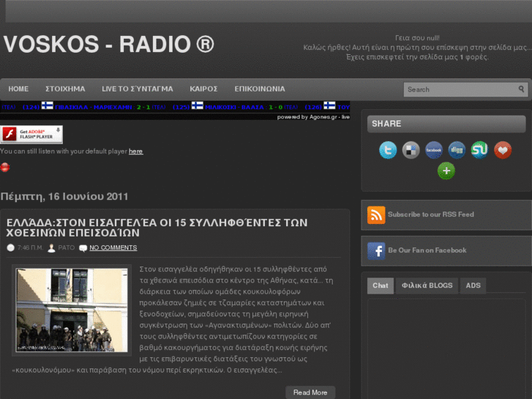The image size is (532, 399).
Task: Click the search magnifier icon
Action: pyautogui.click(x=521, y=89)
